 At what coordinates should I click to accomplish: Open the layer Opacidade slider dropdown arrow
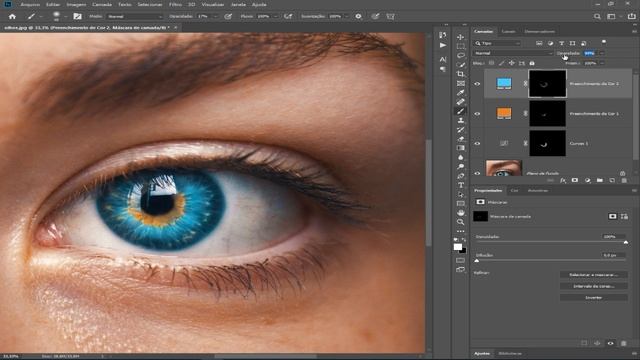pos(602,53)
